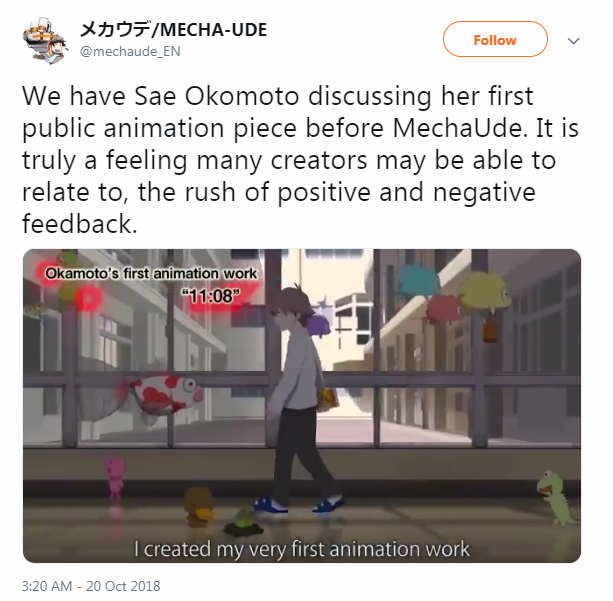Open the @mechaude_EN handle link
613x601 pixels.
pyautogui.click(x=130, y=51)
